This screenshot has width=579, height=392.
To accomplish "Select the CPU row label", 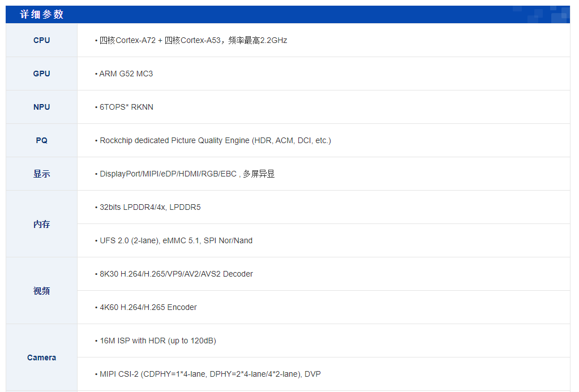I will click(42, 40).
